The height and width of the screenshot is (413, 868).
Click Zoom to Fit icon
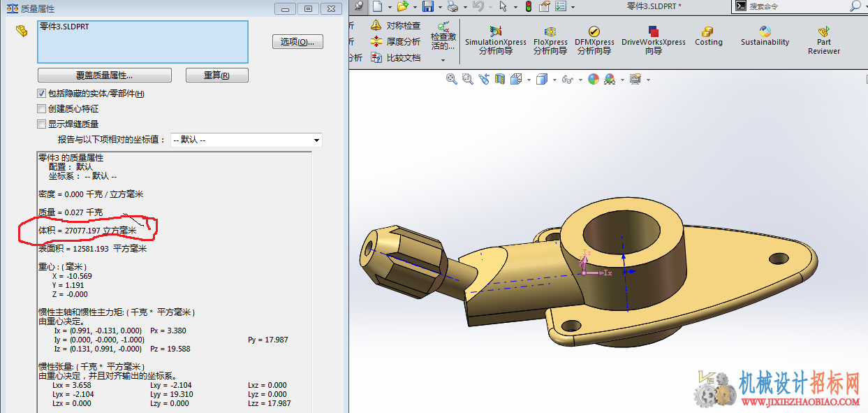452,80
